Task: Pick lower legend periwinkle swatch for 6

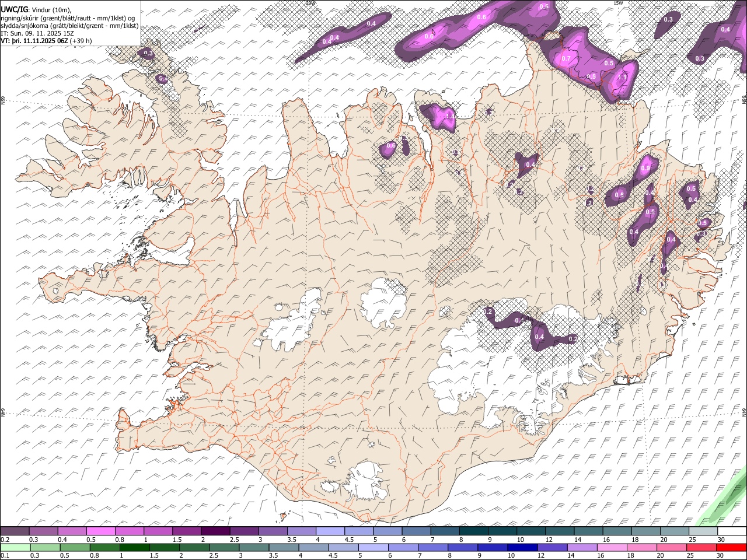Action: pyautogui.click(x=402, y=547)
